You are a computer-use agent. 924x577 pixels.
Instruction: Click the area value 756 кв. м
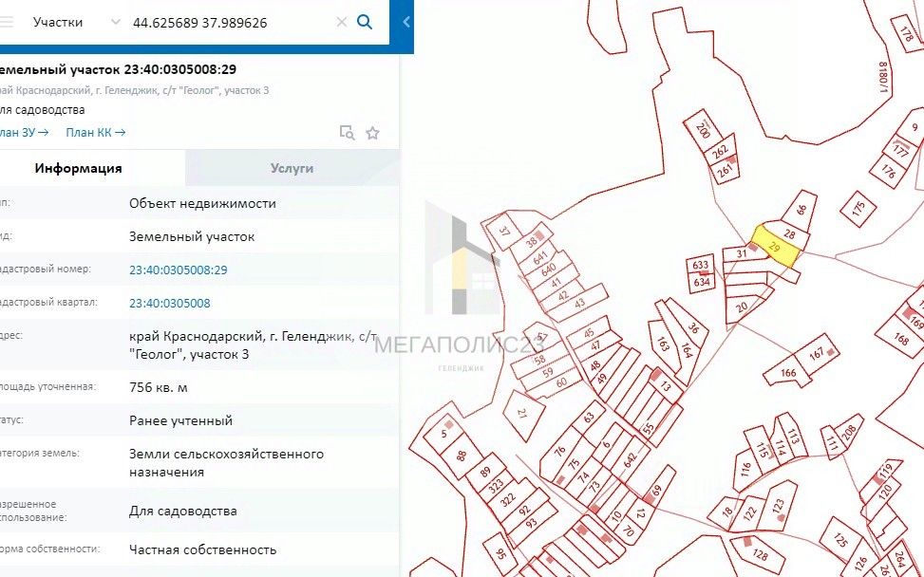[159, 387]
